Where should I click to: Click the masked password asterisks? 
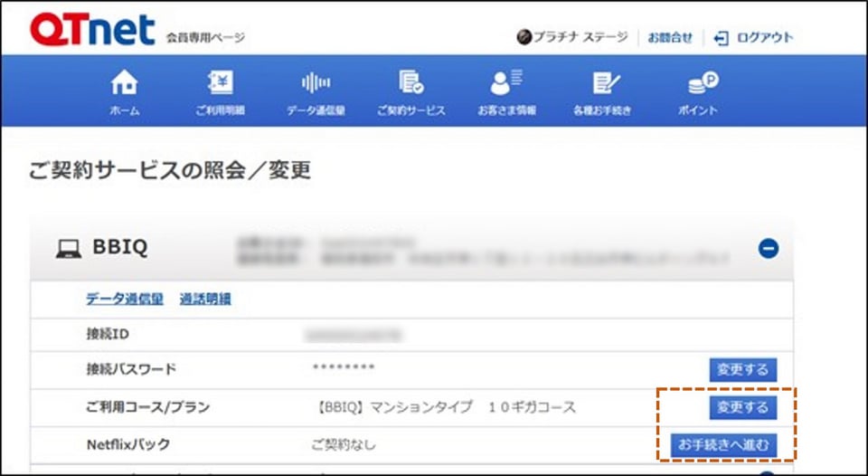tap(344, 368)
